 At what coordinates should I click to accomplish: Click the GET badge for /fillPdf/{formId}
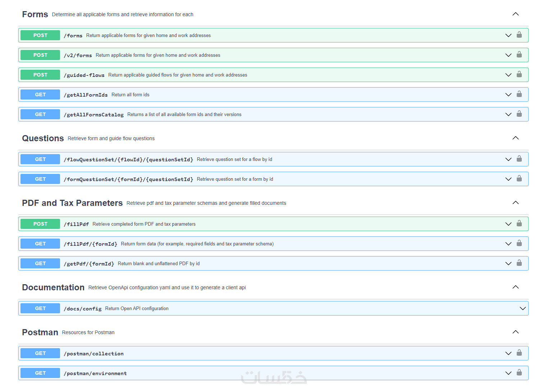tap(40, 244)
